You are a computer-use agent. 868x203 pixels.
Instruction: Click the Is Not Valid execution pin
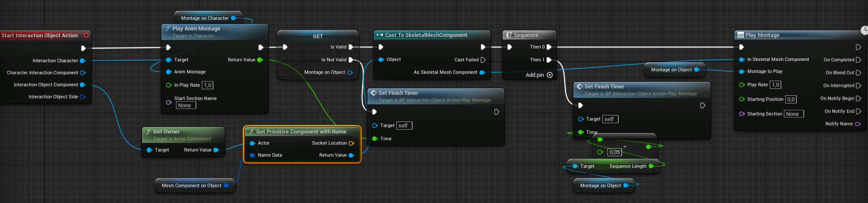pos(351,60)
